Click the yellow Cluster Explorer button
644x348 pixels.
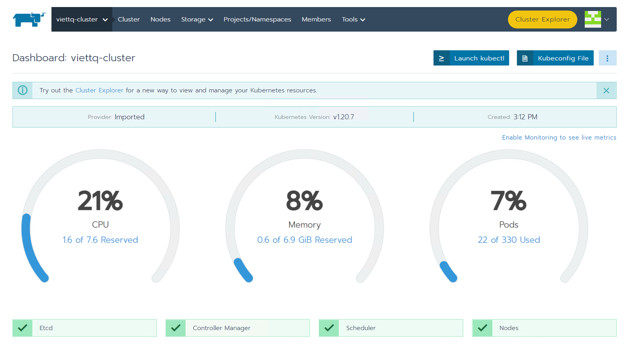tap(543, 20)
